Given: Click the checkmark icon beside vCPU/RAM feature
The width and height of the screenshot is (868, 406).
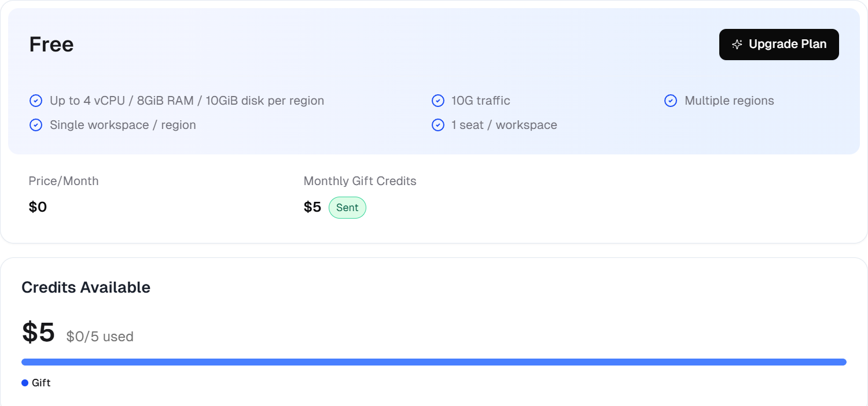Looking at the screenshot, I should click(36, 101).
